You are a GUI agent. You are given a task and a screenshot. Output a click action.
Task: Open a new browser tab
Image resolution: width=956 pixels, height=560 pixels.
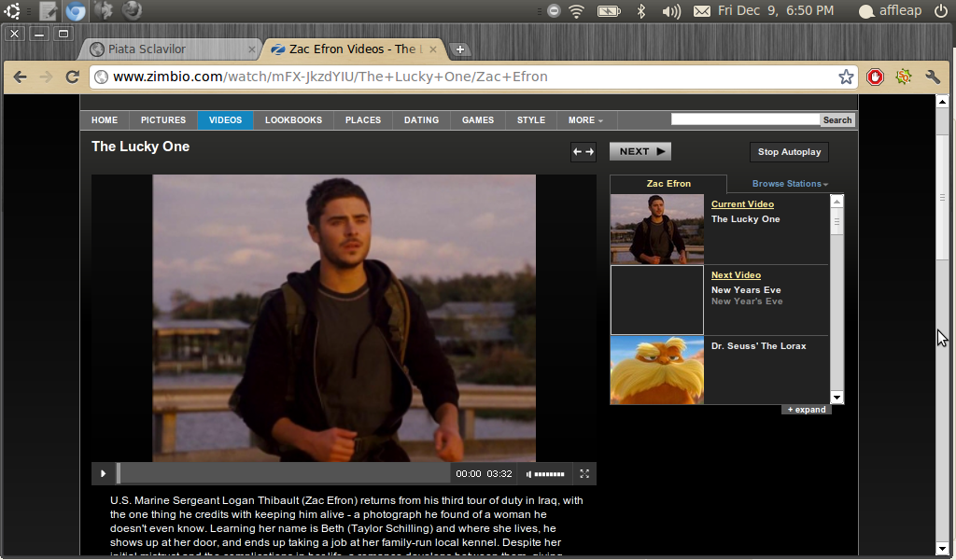click(459, 49)
